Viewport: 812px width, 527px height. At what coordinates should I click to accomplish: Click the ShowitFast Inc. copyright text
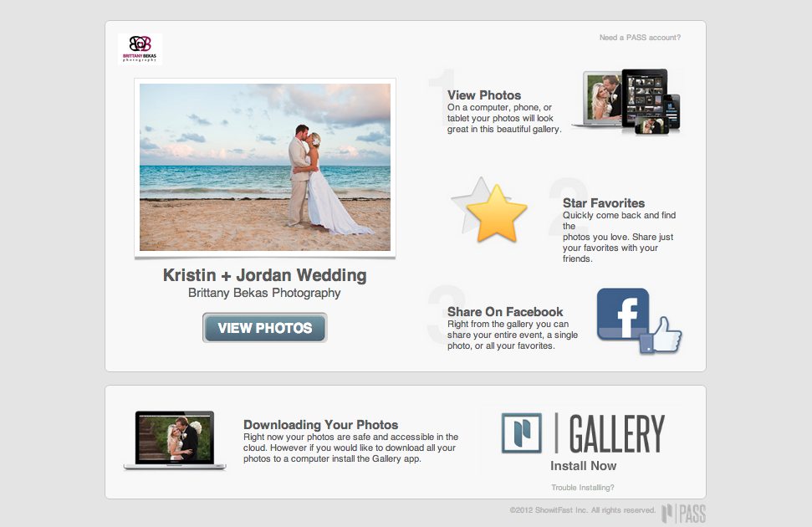pyautogui.click(x=582, y=510)
